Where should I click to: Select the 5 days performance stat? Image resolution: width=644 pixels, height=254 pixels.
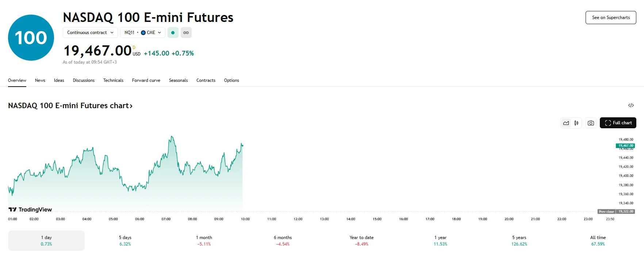pos(125,240)
